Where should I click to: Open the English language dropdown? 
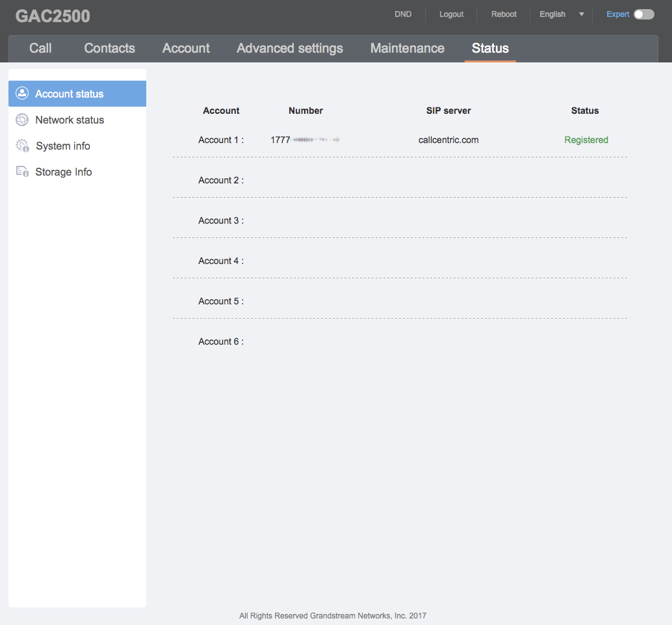pos(562,14)
